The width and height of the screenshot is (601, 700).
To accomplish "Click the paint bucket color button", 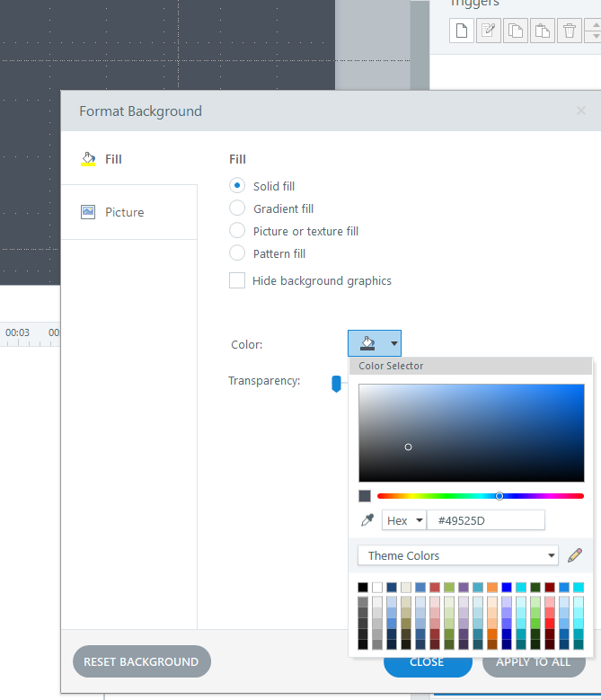I will pyautogui.click(x=367, y=343).
